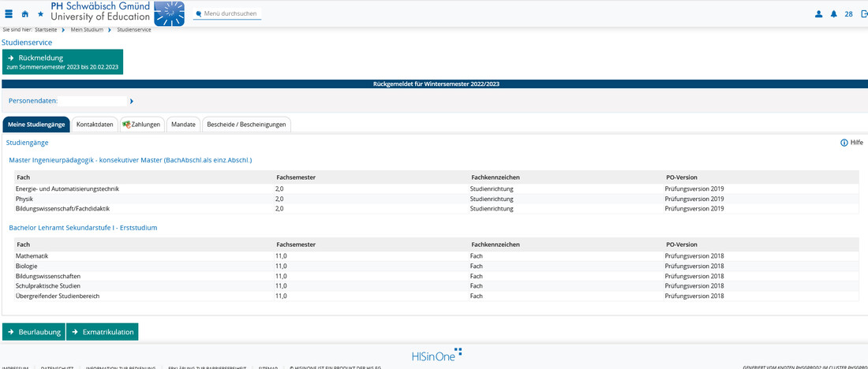Expand the Personendaten section arrow
Viewport: 868px width, 369px height.
pyautogui.click(x=132, y=101)
